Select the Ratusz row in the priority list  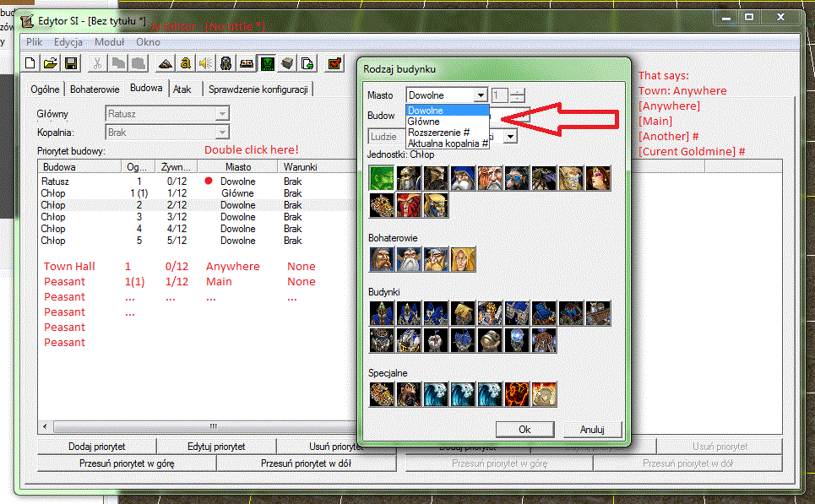(x=198, y=182)
